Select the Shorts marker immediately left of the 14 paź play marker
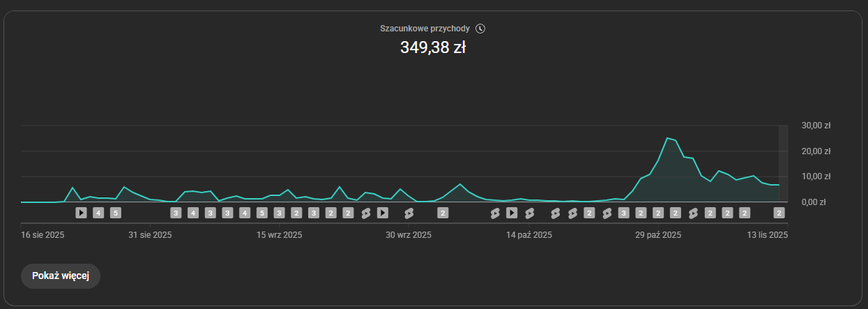 tap(495, 213)
